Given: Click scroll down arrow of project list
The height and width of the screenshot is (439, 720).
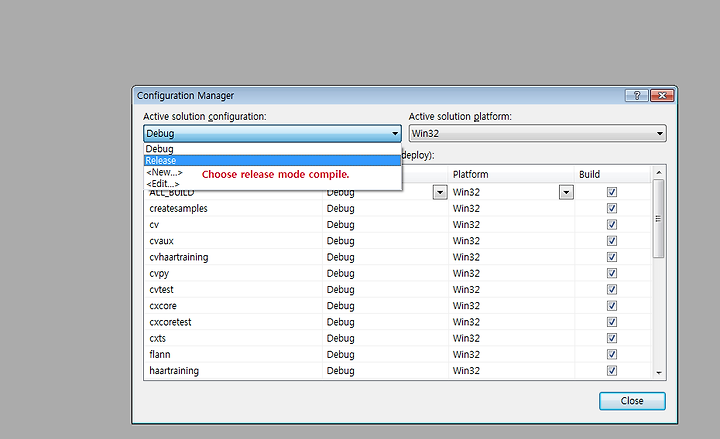Looking at the screenshot, I should click(658, 373).
